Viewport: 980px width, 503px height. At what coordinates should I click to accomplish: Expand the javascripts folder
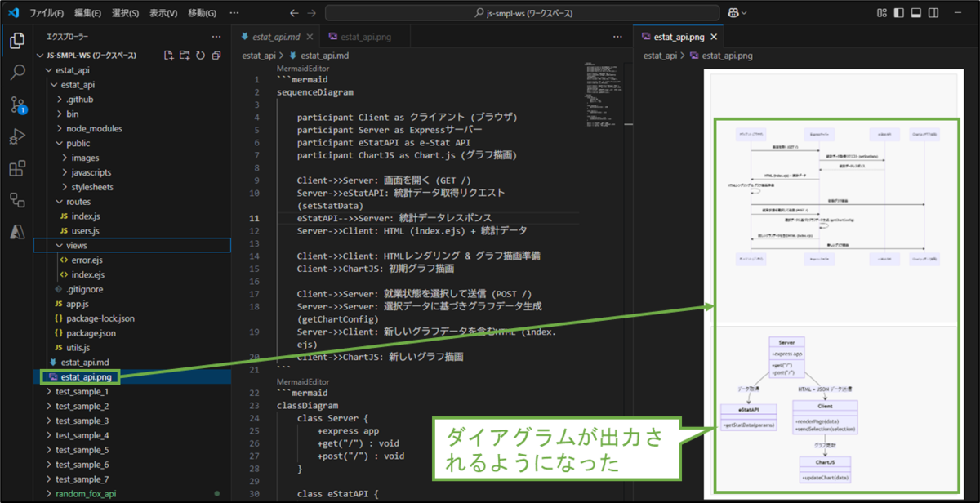click(x=91, y=173)
